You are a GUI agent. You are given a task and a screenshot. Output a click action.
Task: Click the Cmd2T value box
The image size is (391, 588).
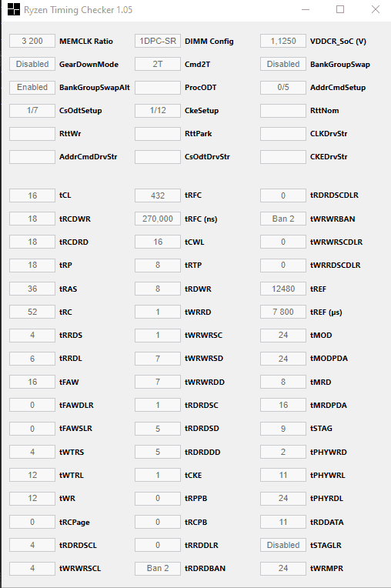158,64
